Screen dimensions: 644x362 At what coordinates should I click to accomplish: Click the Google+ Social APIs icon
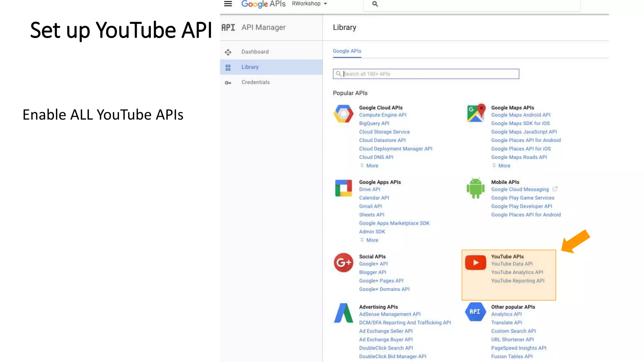[x=343, y=262]
